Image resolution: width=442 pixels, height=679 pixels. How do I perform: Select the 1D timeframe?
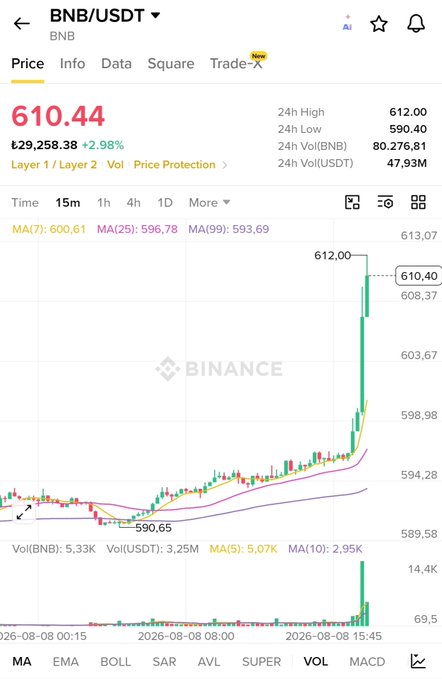point(165,203)
